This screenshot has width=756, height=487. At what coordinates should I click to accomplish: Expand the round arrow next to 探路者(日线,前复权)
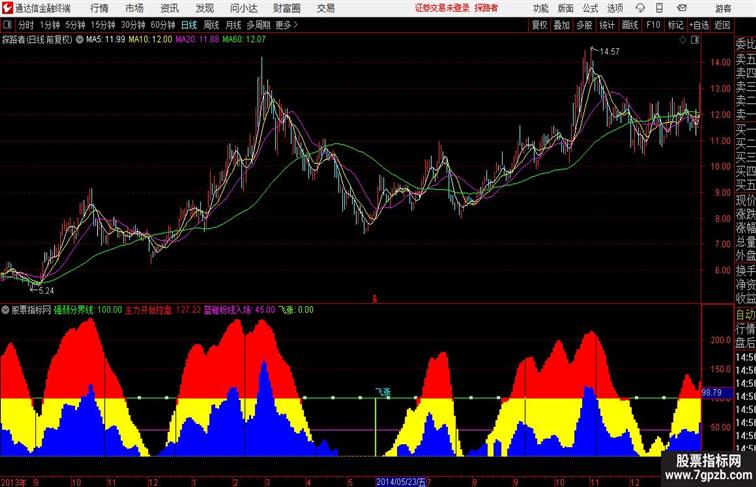pos(80,40)
